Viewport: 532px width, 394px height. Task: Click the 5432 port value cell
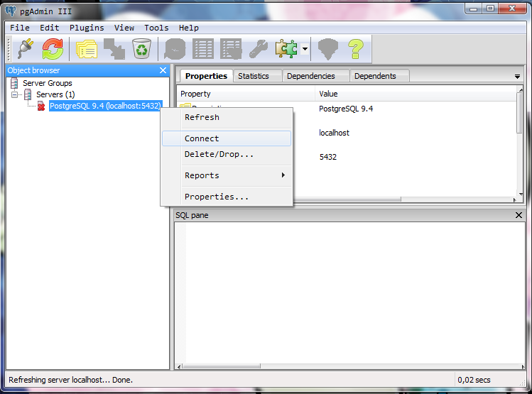(327, 157)
